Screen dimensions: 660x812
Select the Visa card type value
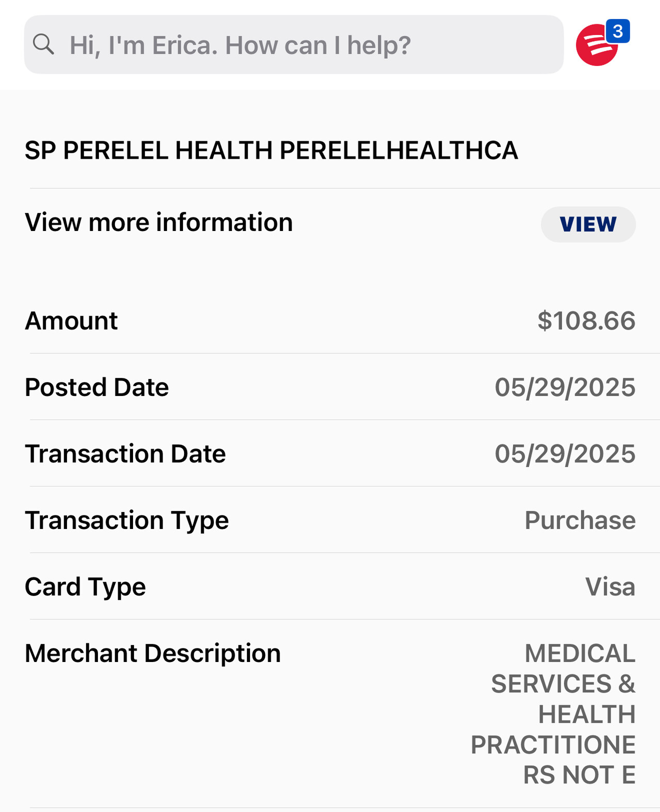[610, 587]
